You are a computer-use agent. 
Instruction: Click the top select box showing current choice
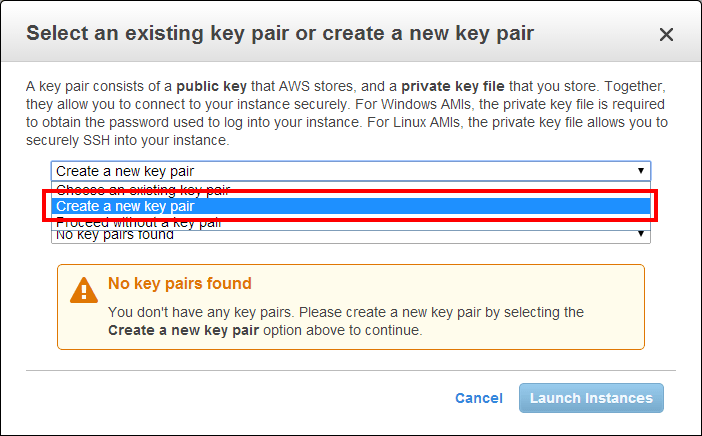(340, 171)
